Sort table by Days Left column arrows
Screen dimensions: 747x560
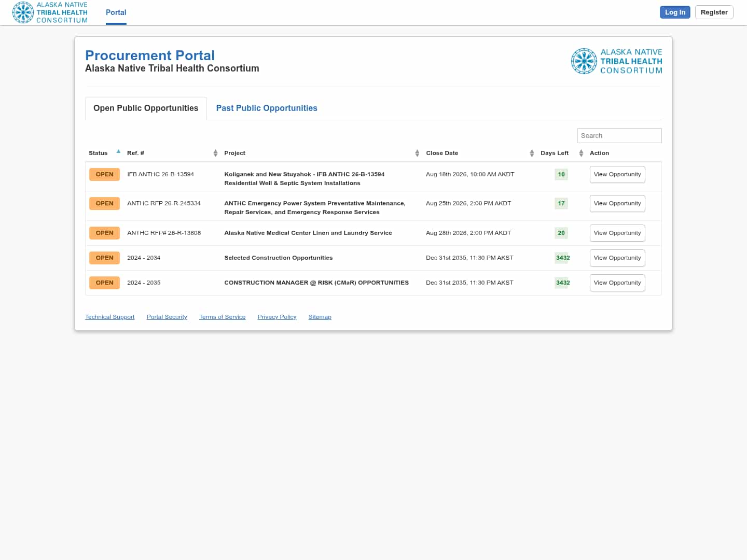[x=581, y=153]
